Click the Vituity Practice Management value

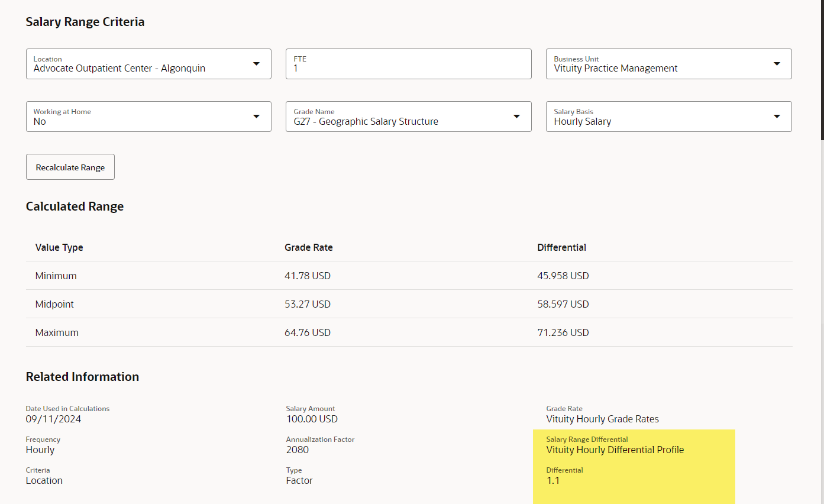pos(616,69)
